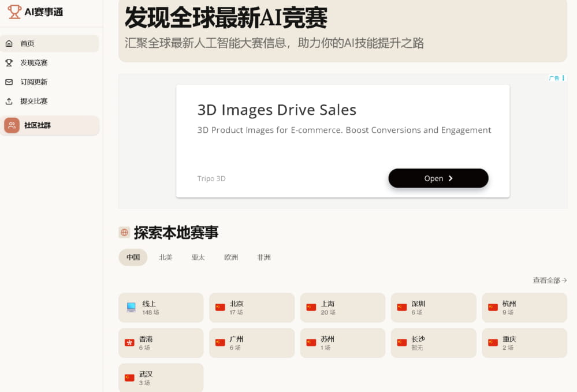Click the laptop icon on 线上 card
Image resolution: width=577 pixels, height=392 pixels.
pyautogui.click(x=131, y=307)
